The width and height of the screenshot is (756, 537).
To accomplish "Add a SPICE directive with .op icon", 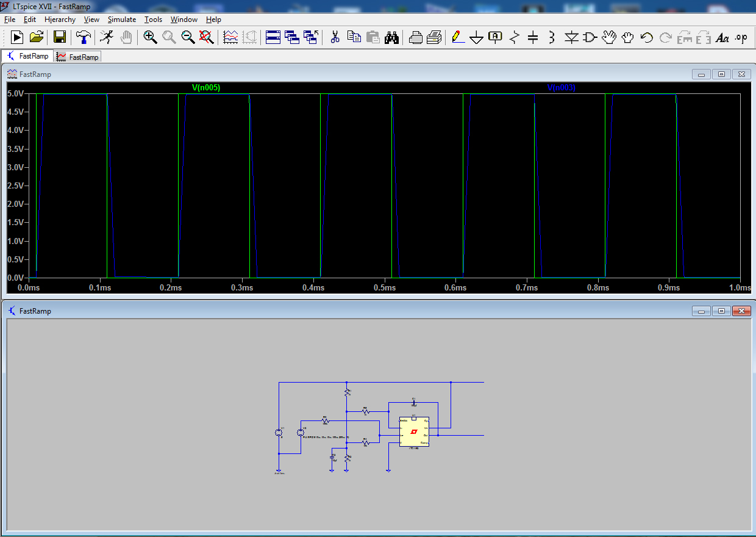I will (741, 37).
